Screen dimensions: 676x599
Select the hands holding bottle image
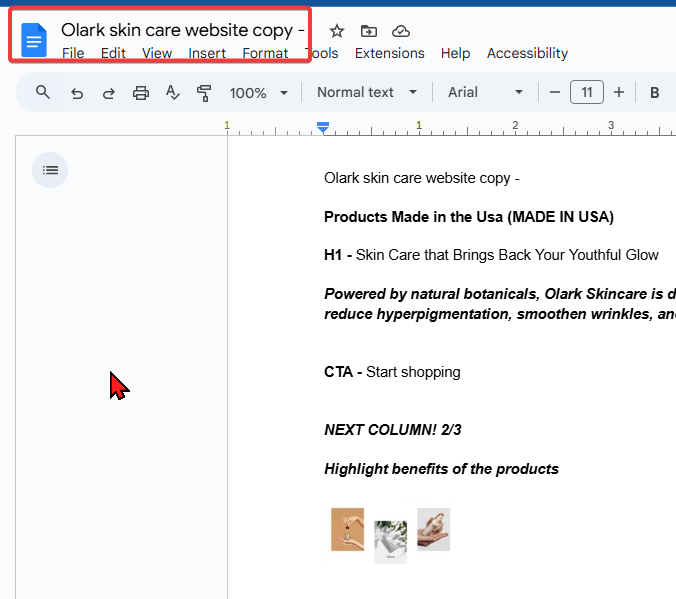click(x=434, y=529)
